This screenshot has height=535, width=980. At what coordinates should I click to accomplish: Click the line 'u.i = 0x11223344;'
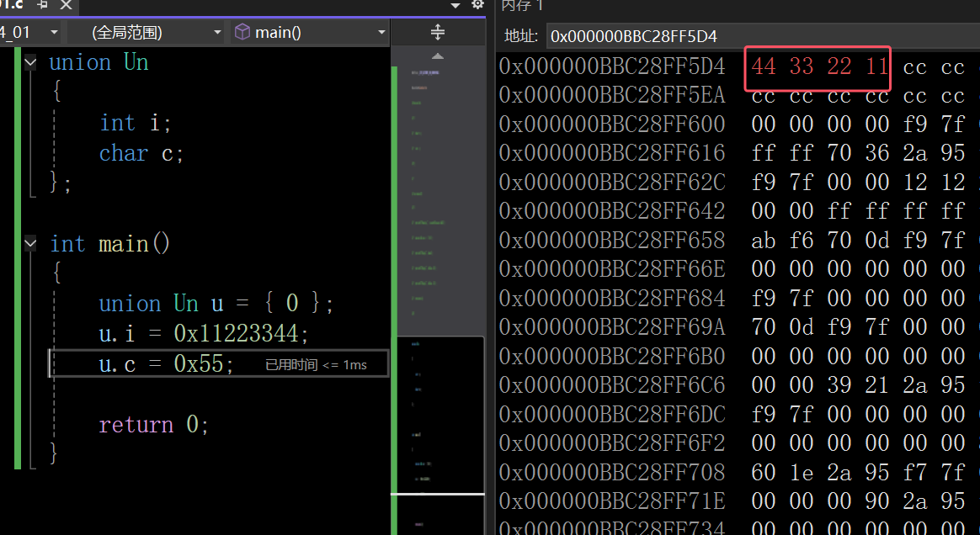(204, 333)
